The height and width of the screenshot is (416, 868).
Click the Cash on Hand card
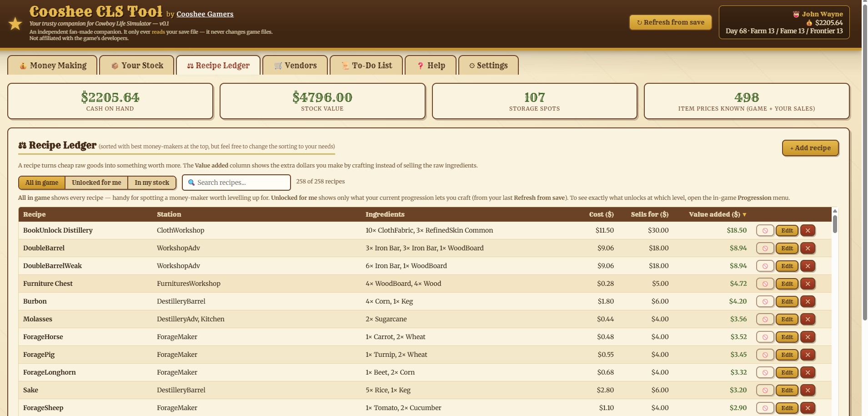(110, 101)
